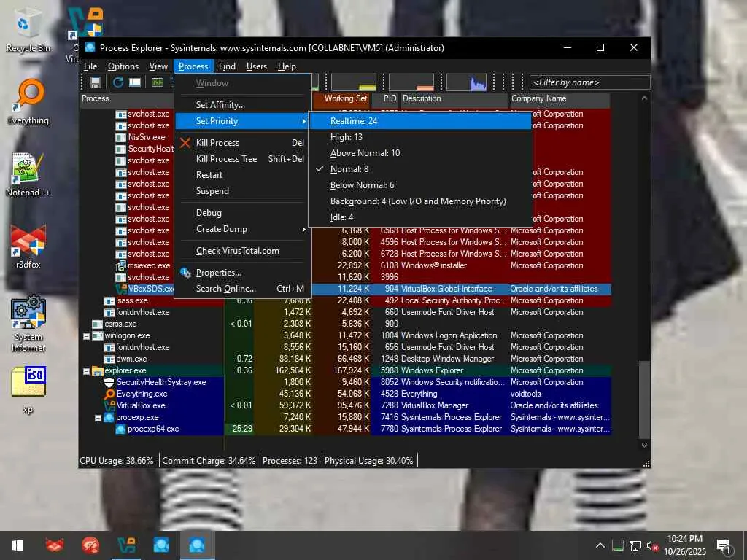747x560 pixels.
Task: Click the active Process Explorer taskbar icon
Action: 197,545
